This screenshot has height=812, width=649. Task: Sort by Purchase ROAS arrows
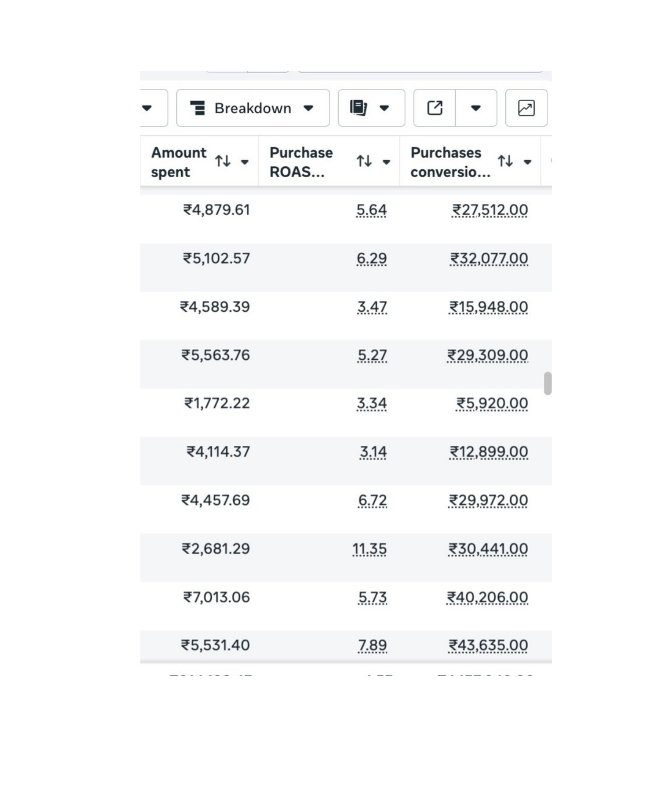[x=364, y=161]
